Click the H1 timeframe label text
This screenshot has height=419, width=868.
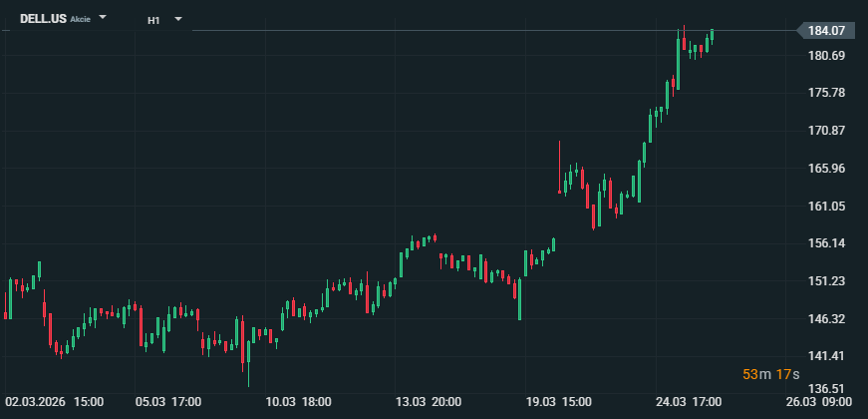(153, 19)
